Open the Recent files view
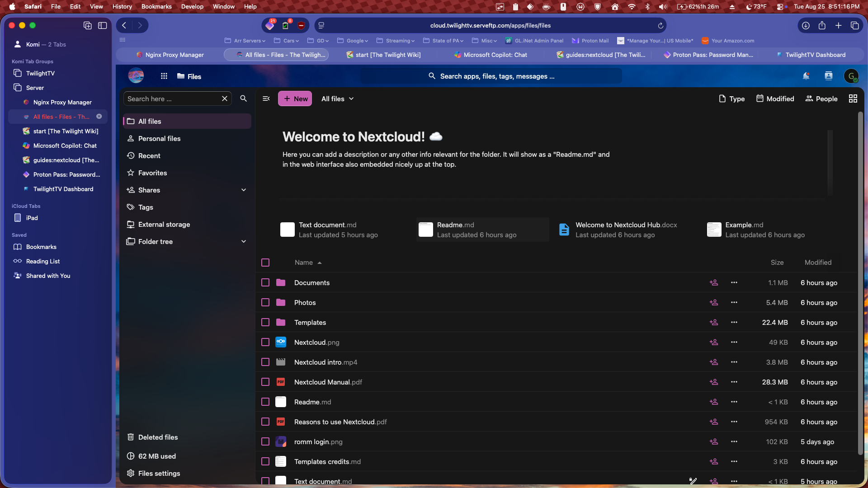The width and height of the screenshot is (868, 488). tap(187, 156)
